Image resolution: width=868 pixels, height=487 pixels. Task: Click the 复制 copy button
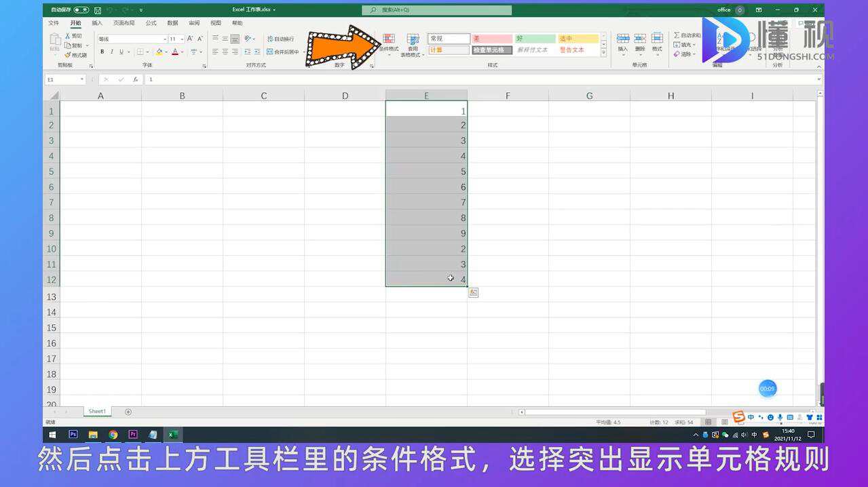73,45
